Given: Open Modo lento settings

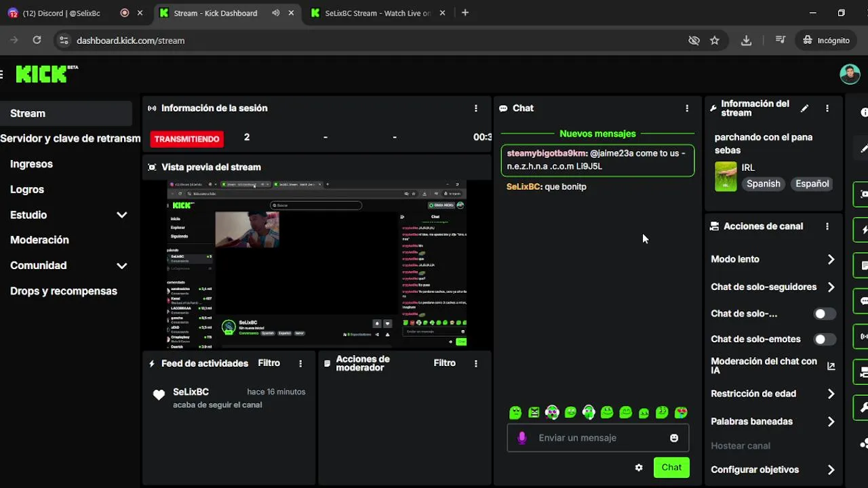Looking at the screenshot, I should 773,260.
